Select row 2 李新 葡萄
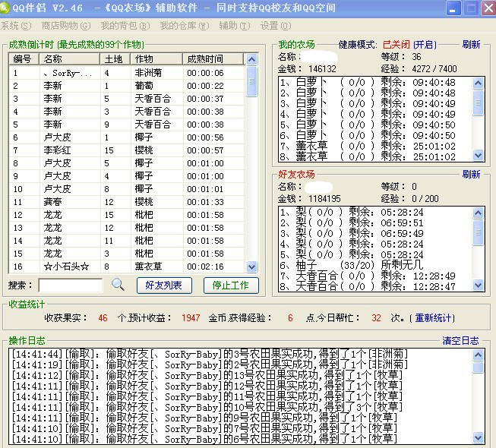This screenshot has width=496, height=448. pos(127,86)
